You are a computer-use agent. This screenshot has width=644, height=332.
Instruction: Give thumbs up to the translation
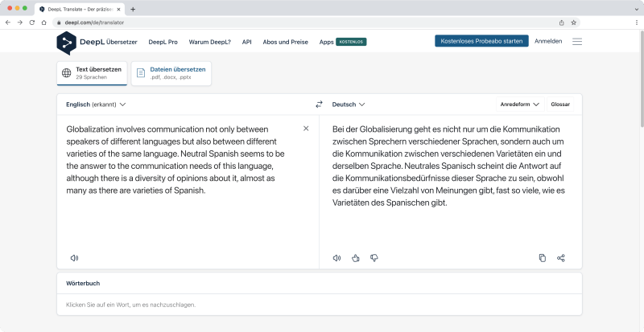pyautogui.click(x=355, y=258)
